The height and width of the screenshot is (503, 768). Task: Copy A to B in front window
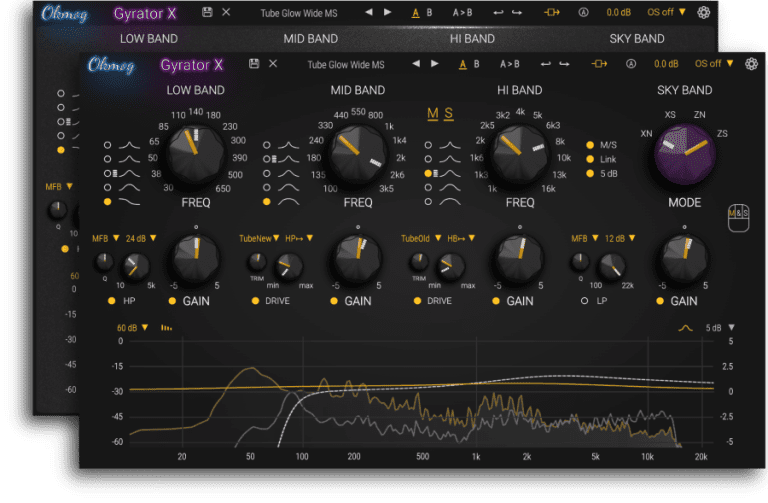(x=509, y=64)
